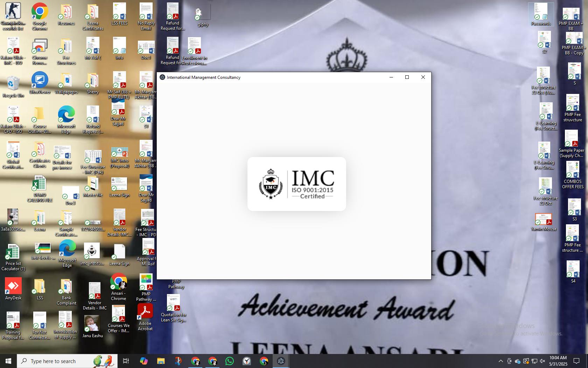Open the notification center

(x=576, y=361)
